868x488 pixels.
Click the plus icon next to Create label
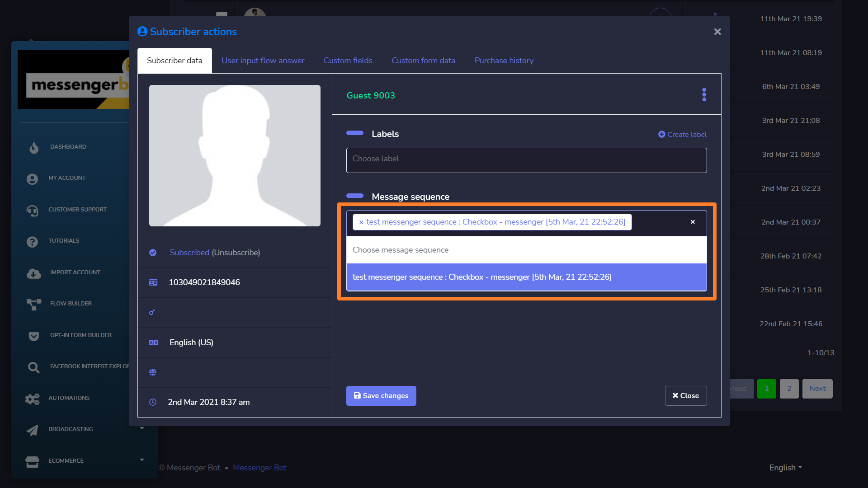(661, 134)
